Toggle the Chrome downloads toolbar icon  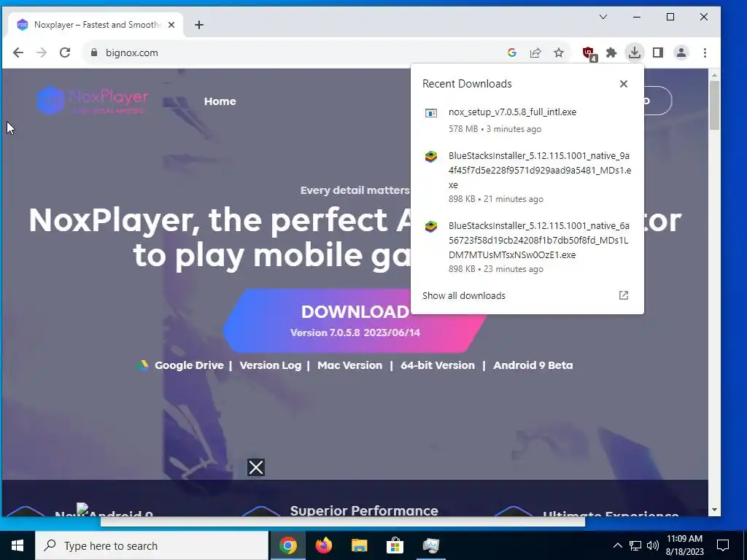634,52
